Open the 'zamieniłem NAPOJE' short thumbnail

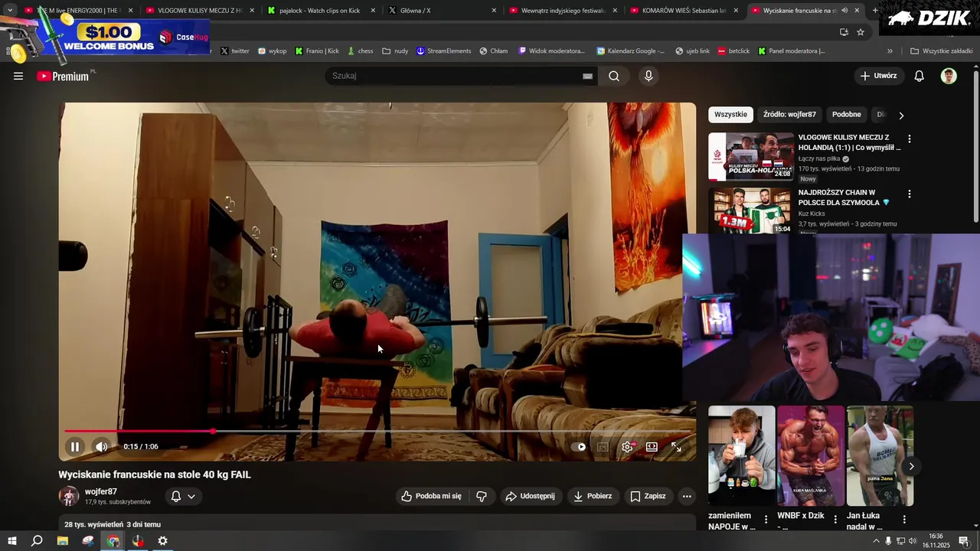coord(741,456)
